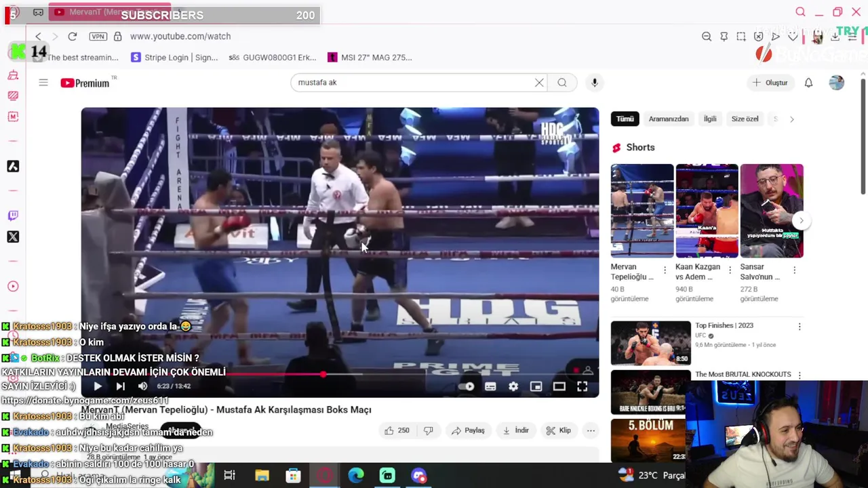Open Sansar Salvo'nun short thumbnail
The height and width of the screenshot is (488, 868).
click(x=772, y=211)
